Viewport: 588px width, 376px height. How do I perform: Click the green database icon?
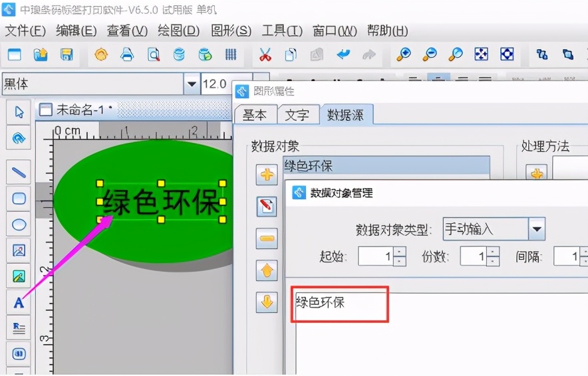click(x=205, y=54)
